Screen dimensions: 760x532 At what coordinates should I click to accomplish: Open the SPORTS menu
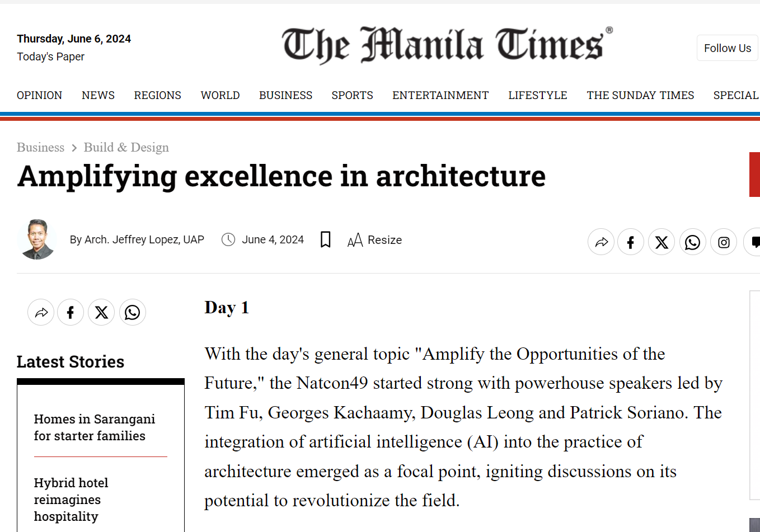352,95
